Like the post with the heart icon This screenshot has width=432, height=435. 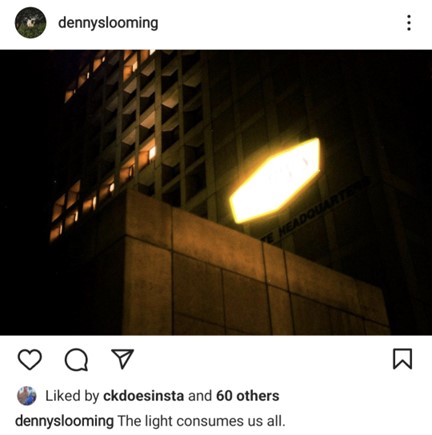(x=30, y=359)
